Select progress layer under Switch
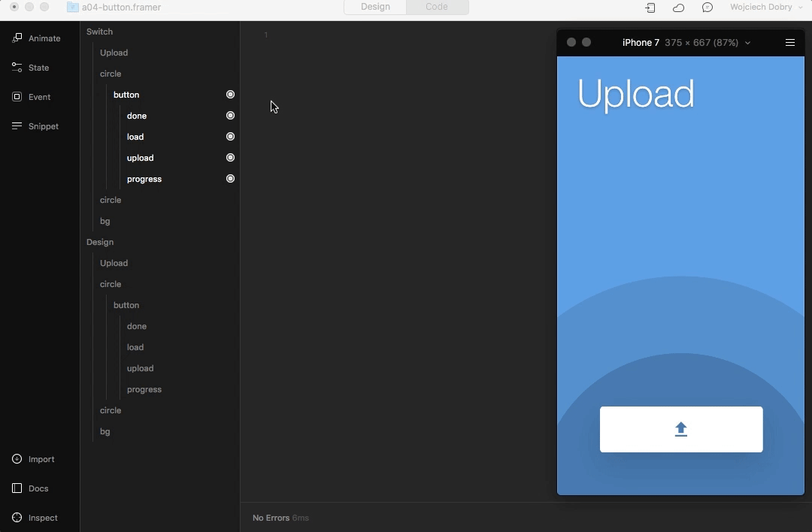The width and height of the screenshot is (812, 532). pos(144,179)
